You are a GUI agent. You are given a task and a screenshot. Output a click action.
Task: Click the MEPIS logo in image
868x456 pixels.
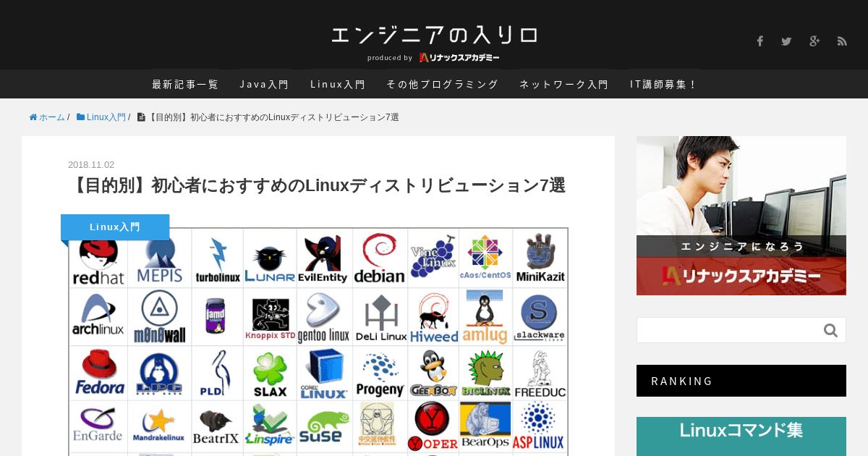tap(160, 258)
